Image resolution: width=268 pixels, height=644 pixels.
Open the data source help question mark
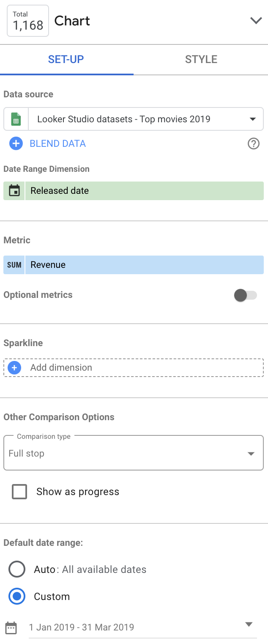[x=253, y=144]
